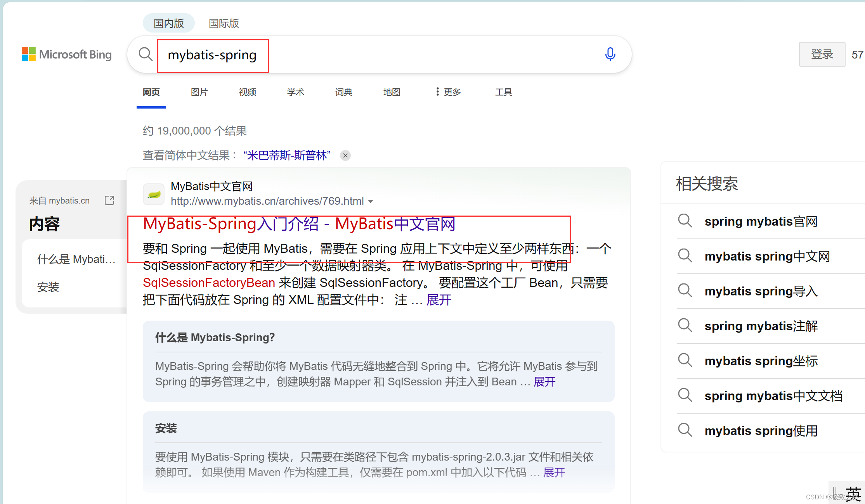Click the 英 input method indicator
The width and height of the screenshot is (865, 504).
853,494
